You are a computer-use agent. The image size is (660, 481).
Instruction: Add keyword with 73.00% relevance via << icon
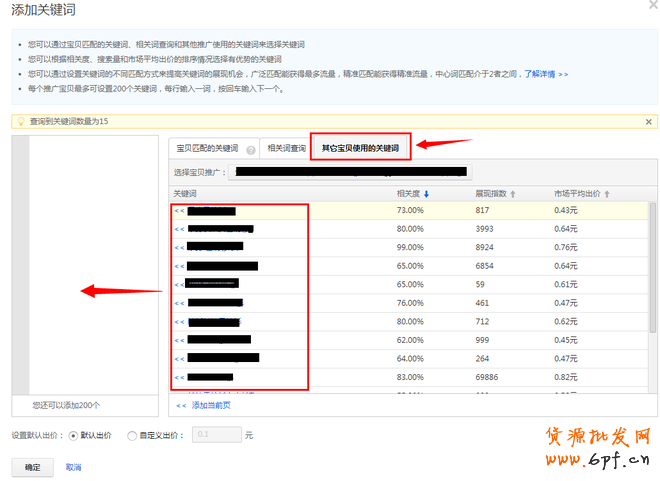point(179,211)
